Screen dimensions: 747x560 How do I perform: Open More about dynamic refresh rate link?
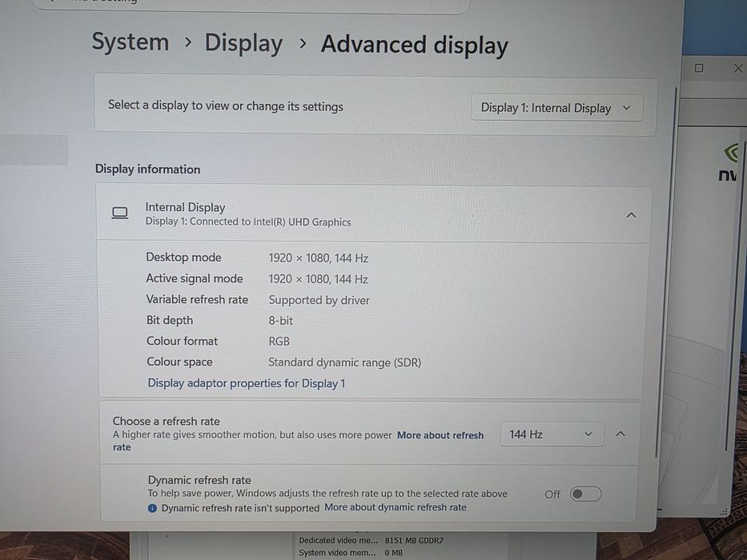(x=396, y=507)
